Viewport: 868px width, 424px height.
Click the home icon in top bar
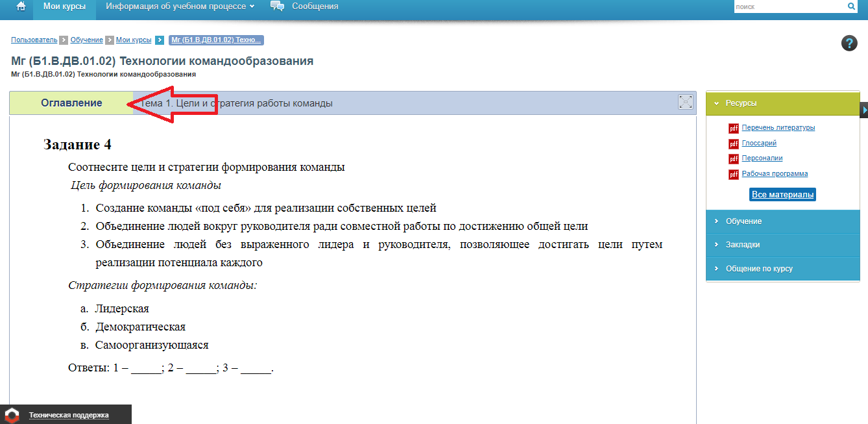pyautogui.click(x=21, y=6)
